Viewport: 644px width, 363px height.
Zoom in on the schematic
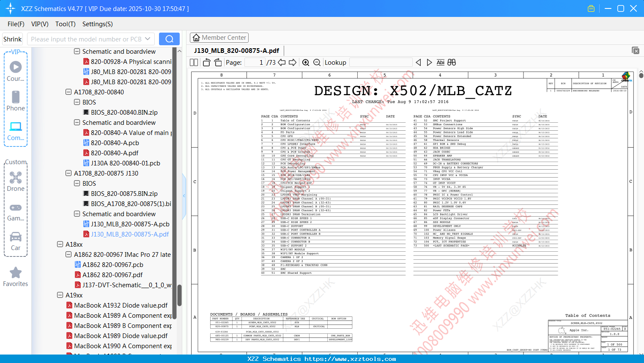306,63
